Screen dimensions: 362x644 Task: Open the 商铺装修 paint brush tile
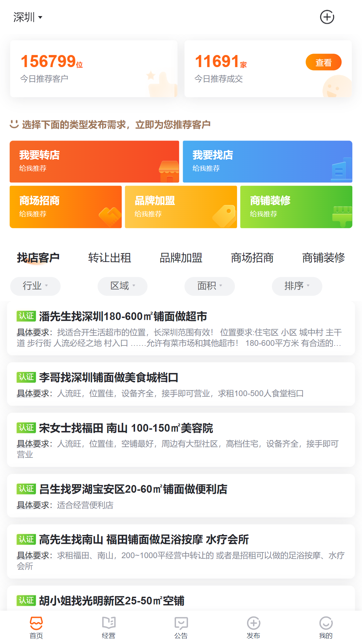[296, 207]
